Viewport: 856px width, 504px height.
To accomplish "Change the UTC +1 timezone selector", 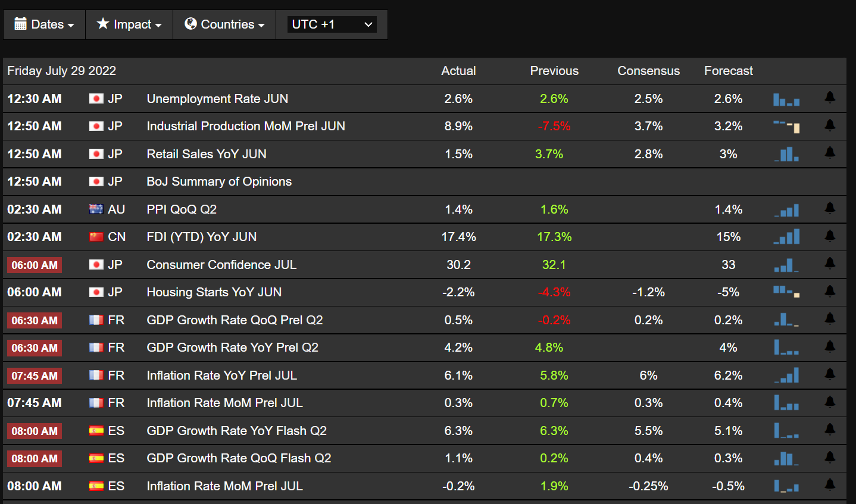I will pyautogui.click(x=332, y=24).
